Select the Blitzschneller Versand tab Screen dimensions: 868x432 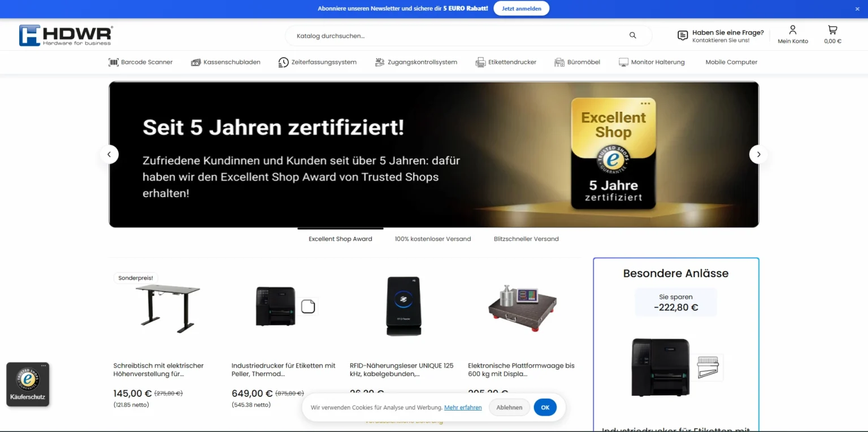526,239
